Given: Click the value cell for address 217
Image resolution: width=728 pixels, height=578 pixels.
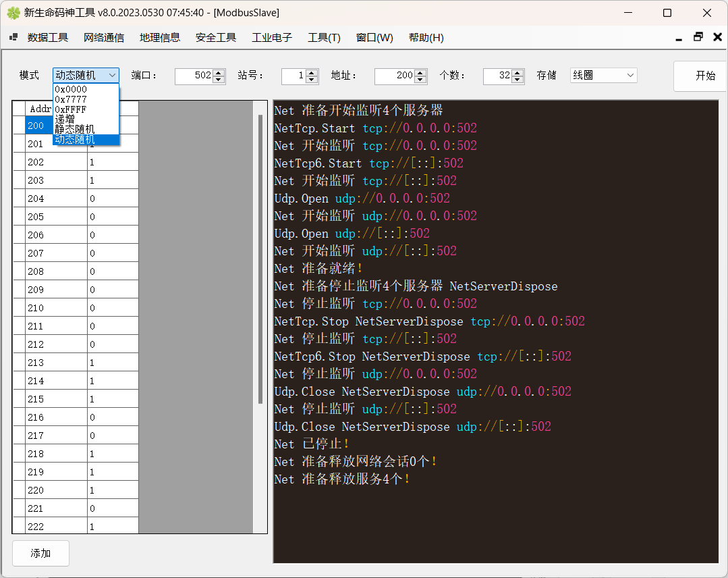Looking at the screenshot, I should click(x=113, y=436).
